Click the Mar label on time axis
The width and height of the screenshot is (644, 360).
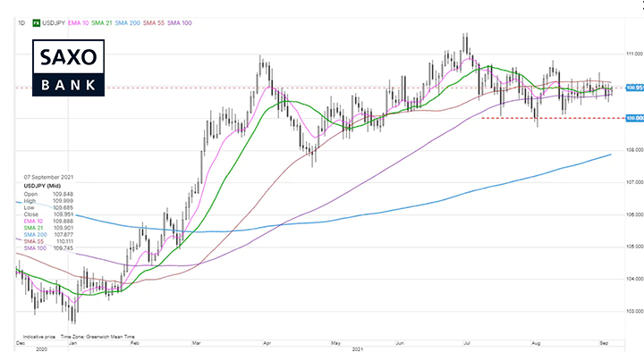pyautogui.click(x=196, y=343)
